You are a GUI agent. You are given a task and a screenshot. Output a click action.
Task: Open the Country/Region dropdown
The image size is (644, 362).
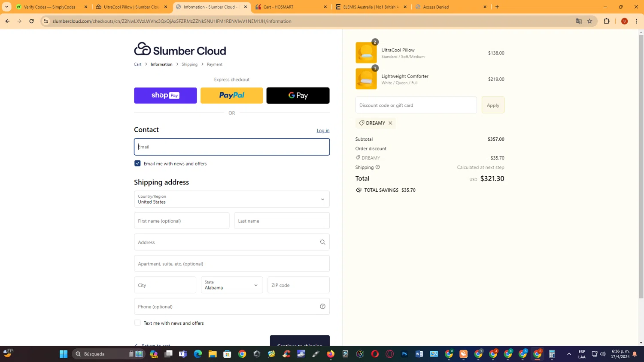pyautogui.click(x=232, y=199)
